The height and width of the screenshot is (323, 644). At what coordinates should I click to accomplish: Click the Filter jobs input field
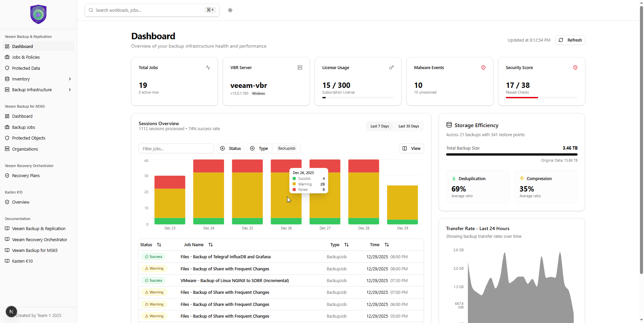(176, 148)
